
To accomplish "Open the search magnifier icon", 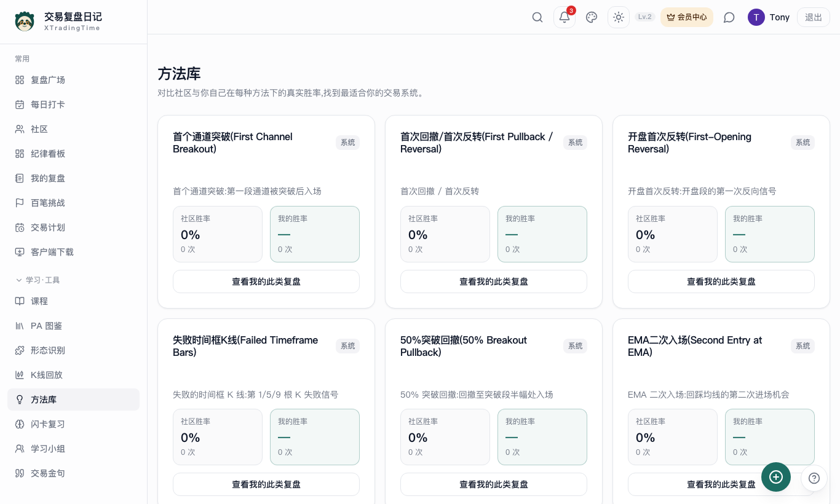I will (537, 17).
